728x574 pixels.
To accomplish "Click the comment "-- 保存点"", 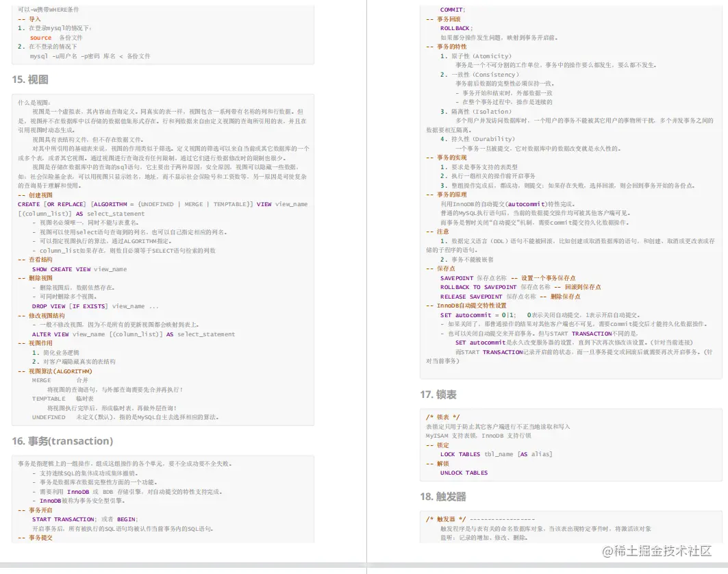I will [x=440, y=269].
